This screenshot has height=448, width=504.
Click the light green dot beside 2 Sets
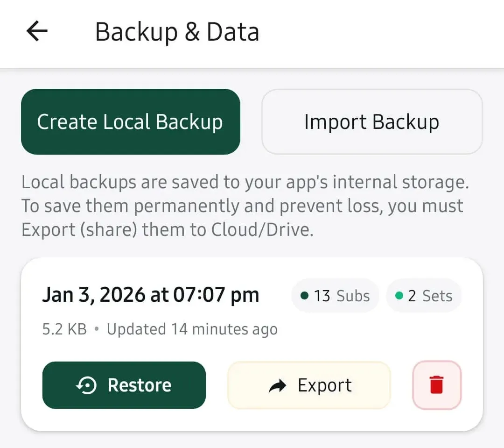(x=399, y=296)
